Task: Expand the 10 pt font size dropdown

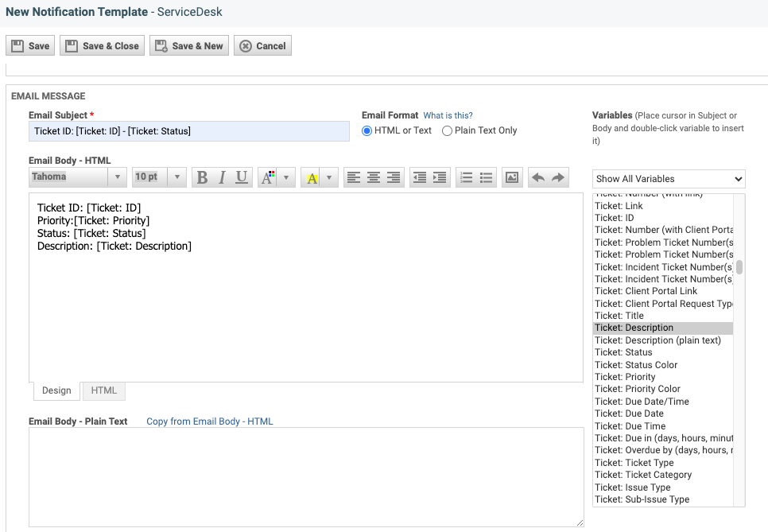Action: [159, 177]
